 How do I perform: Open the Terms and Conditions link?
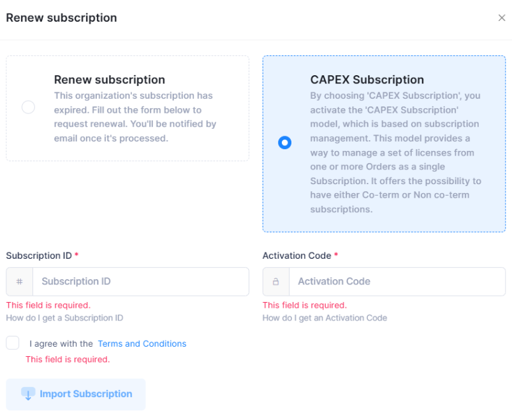point(142,344)
